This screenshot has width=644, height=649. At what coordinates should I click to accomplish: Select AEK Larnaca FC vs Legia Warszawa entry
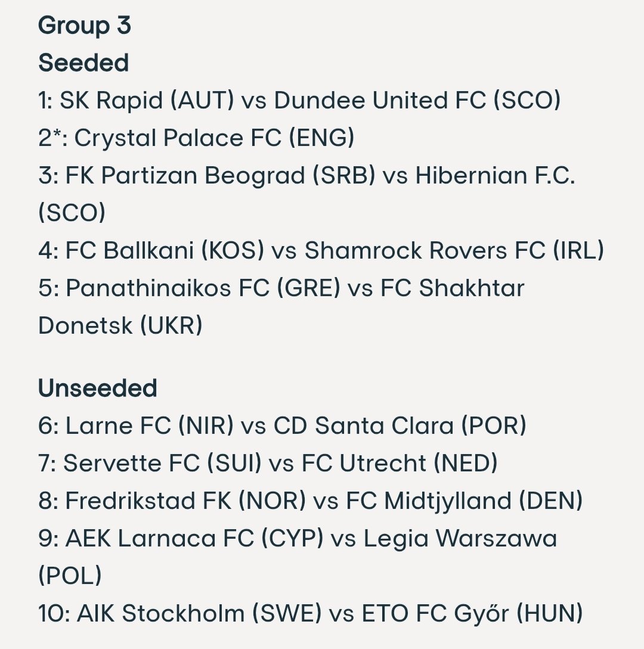point(298,557)
